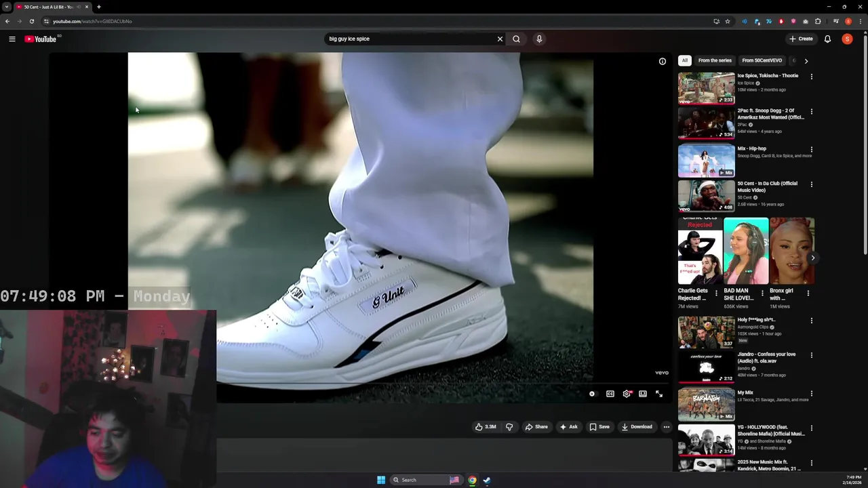Open YouTube notifications bell
The height and width of the screenshot is (488, 868).
(827, 39)
